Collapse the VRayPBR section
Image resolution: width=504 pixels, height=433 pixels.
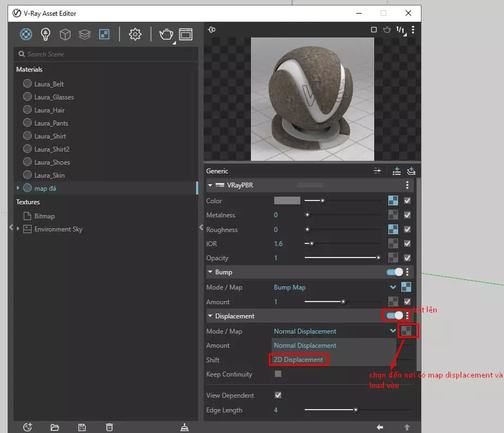point(210,185)
